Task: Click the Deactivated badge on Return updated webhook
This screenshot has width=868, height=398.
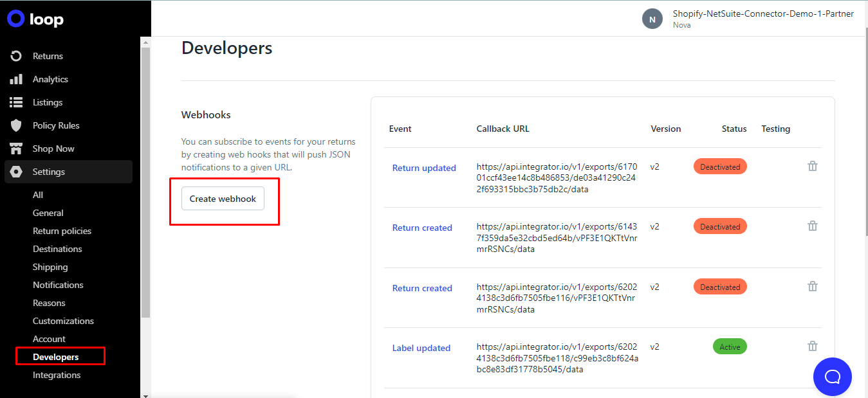Action: 719,166
